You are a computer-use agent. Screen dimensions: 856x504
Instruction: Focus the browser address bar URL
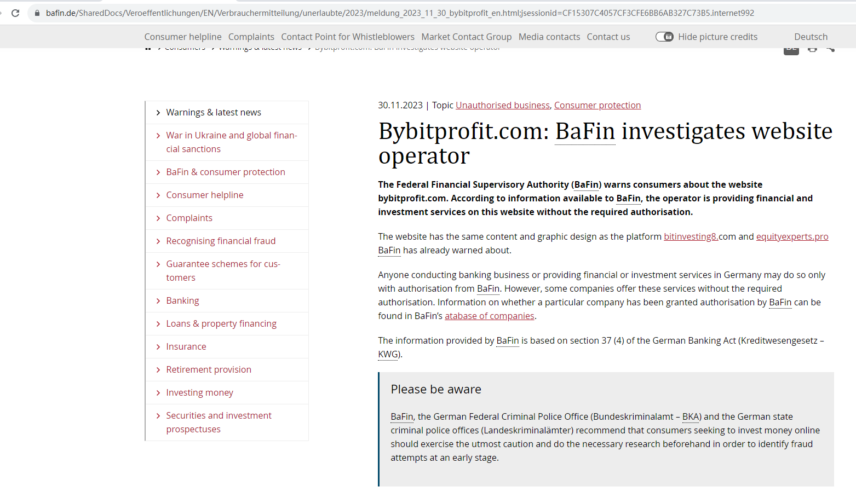coord(400,13)
